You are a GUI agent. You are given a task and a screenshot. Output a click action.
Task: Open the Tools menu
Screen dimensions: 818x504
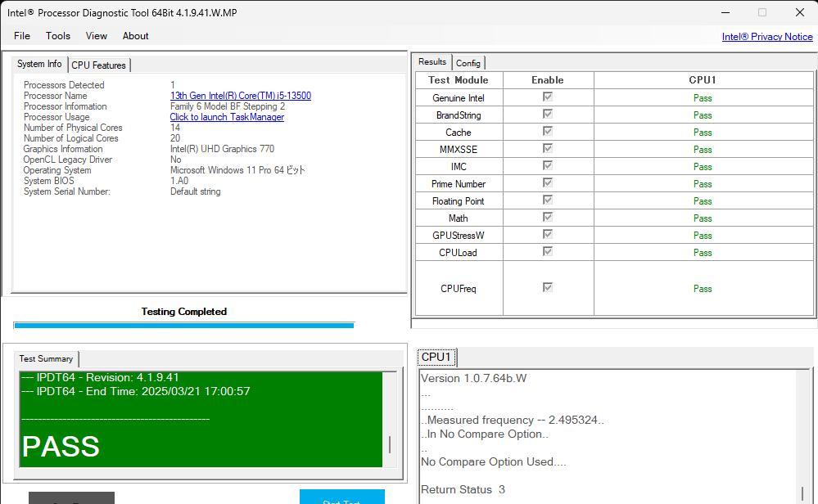[x=58, y=36]
